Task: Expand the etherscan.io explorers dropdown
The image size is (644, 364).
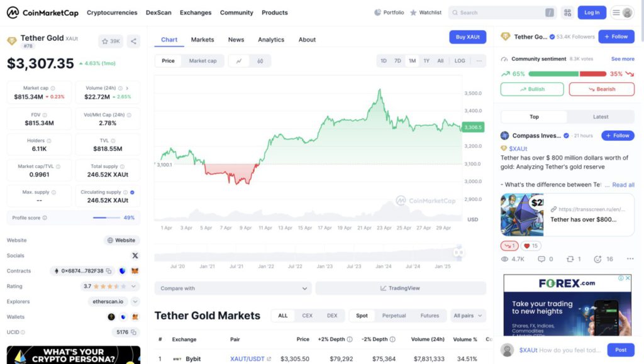Action: tap(134, 302)
